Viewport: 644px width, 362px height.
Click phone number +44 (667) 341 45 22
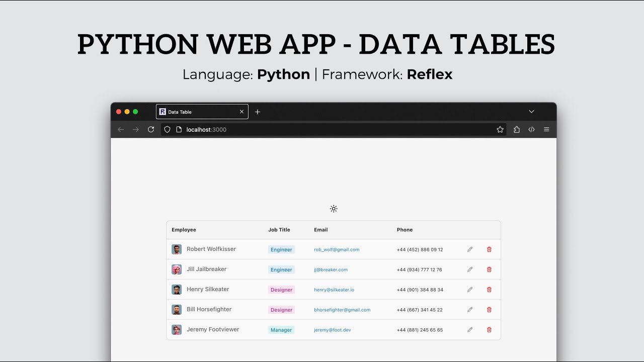coord(420,310)
